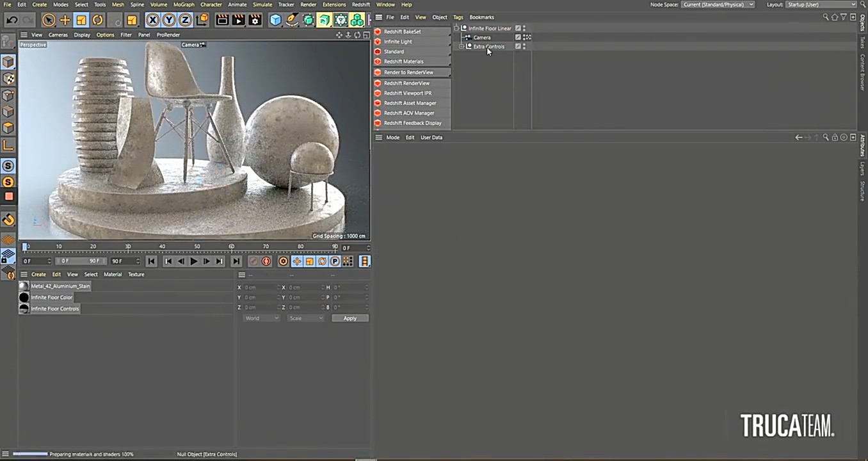This screenshot has height=461, width=868.
Task: Open the MoGraph menu
Action: [184, 4]
